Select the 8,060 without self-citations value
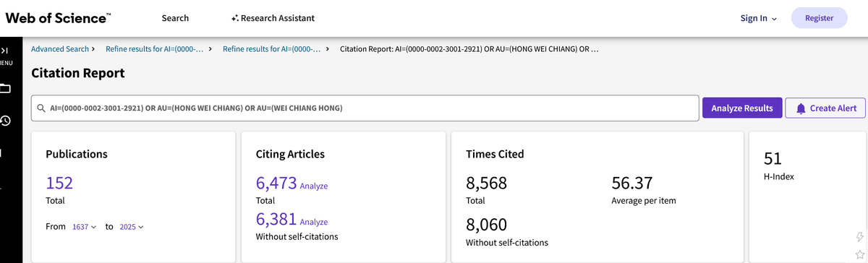This screenshot has width=868, height=263. [486, 225]
